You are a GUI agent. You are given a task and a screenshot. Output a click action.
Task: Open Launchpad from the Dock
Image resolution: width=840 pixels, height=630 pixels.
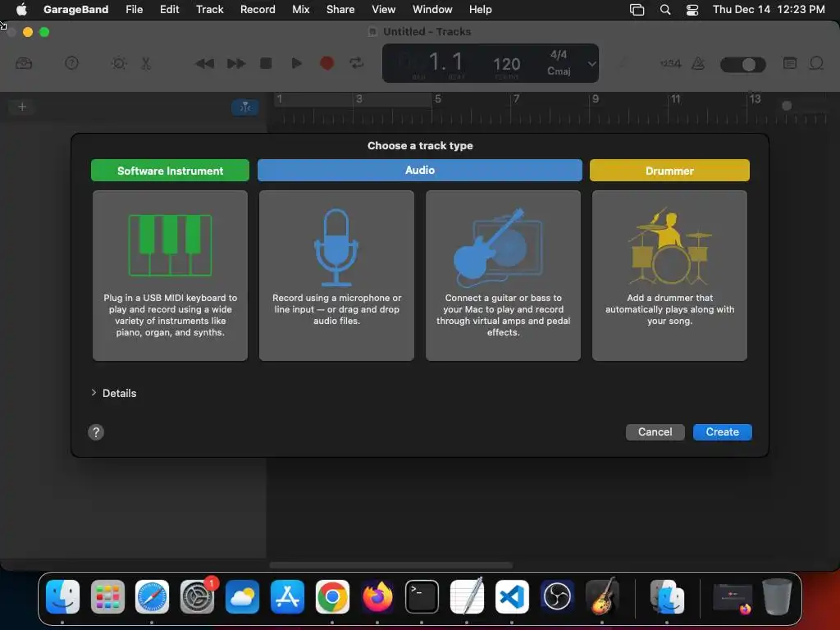tap(107, 596)
